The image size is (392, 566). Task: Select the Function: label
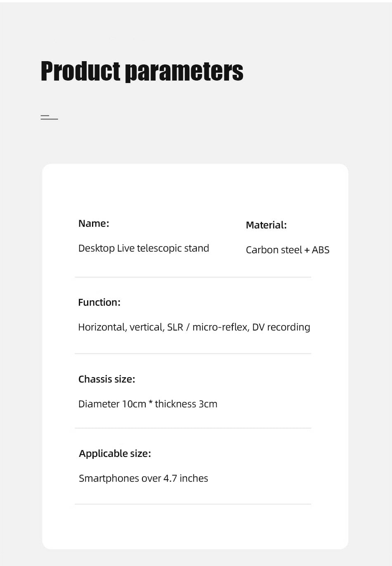point(99,302)
